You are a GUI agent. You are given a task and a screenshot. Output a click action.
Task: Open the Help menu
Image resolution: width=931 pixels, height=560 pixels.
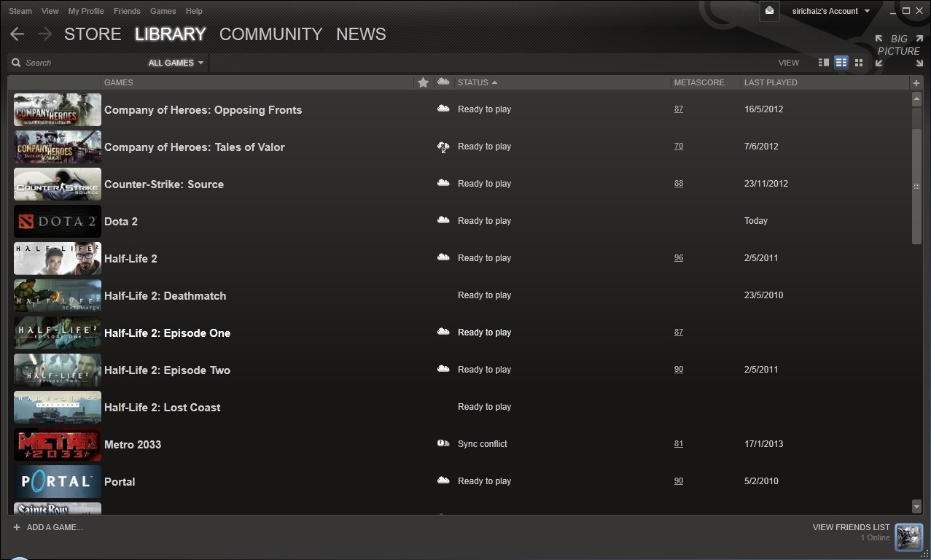194,11
